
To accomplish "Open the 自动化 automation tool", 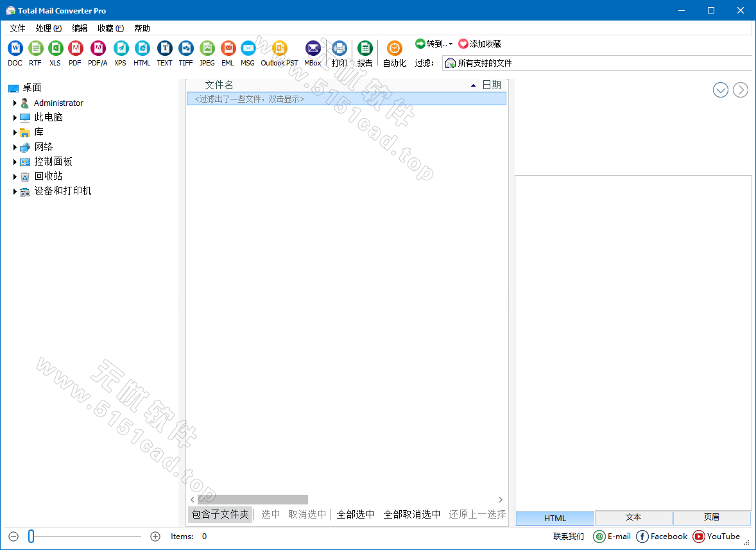I will [x=394, y=48].
